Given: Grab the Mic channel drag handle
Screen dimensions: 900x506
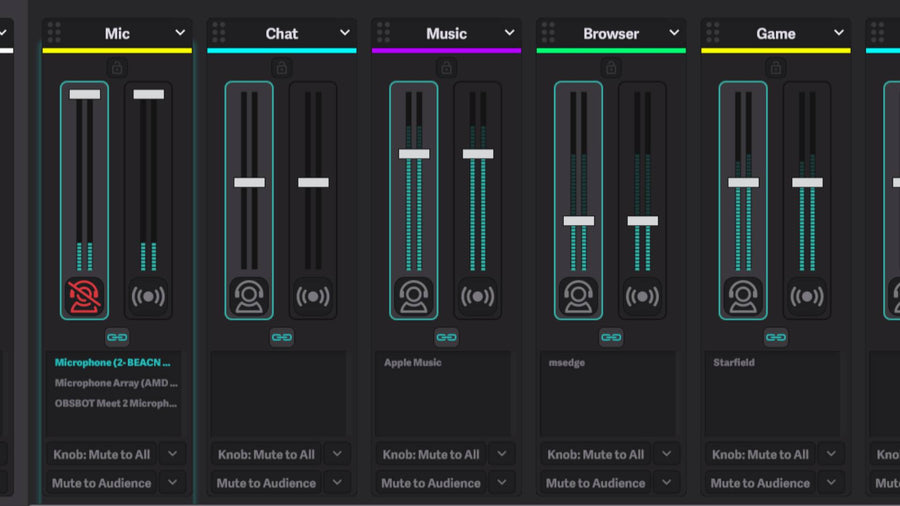Looking at the screenshot, I should [x=55, y=33].
